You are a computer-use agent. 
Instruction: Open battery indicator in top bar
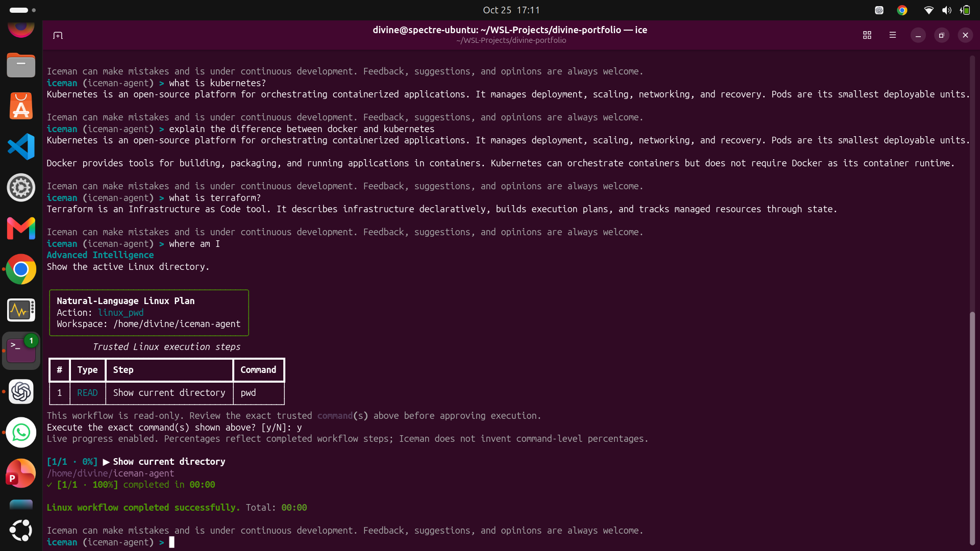[x=965, y=10]
